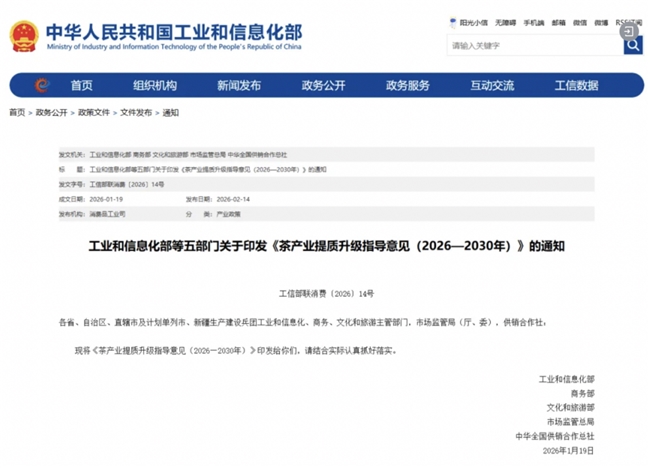Open the 手机端 mobile version link
The width and height of the screenshot is (650, 468).
pyautogui.click(x=533, y=21)
